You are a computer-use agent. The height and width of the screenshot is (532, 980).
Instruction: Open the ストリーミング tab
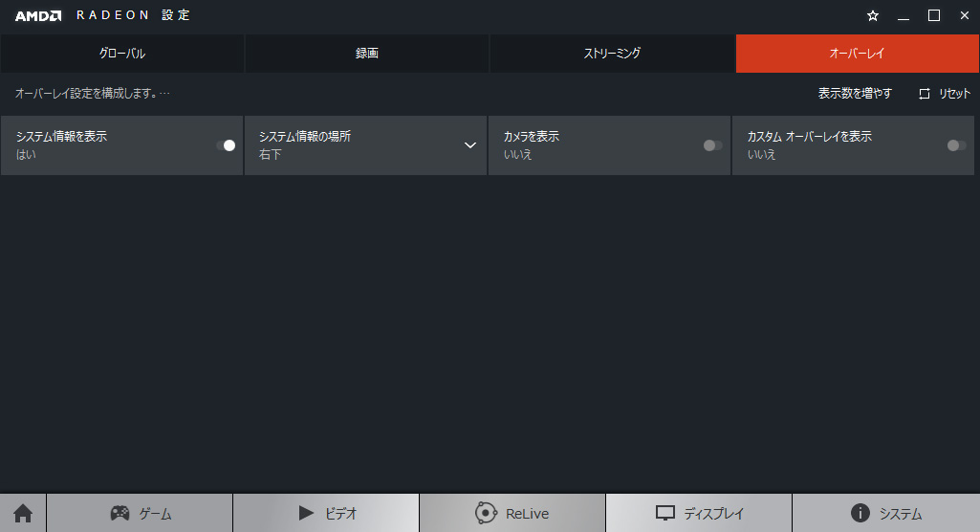pyautogui.click(x=612, y=54)
